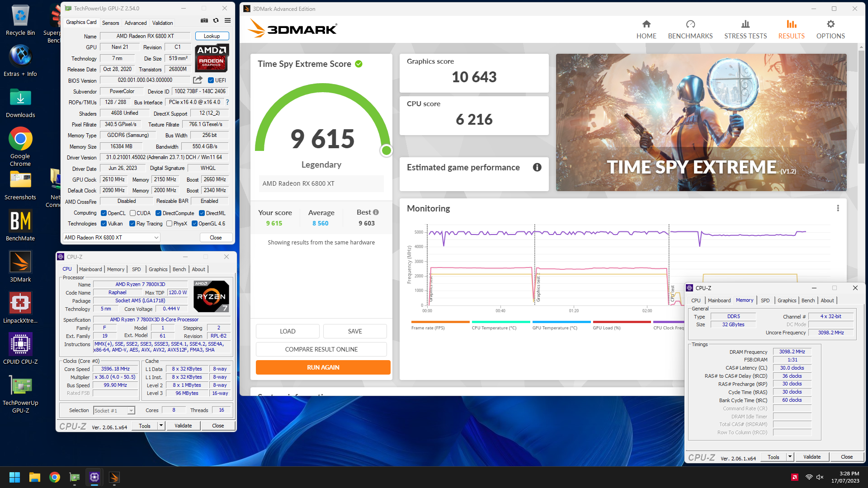Expand the AMD Radeon RX 6800 XT GPU selector
The width and height of the screenshot is (868, 488).
pyautogui.click(x=111, y=238)
